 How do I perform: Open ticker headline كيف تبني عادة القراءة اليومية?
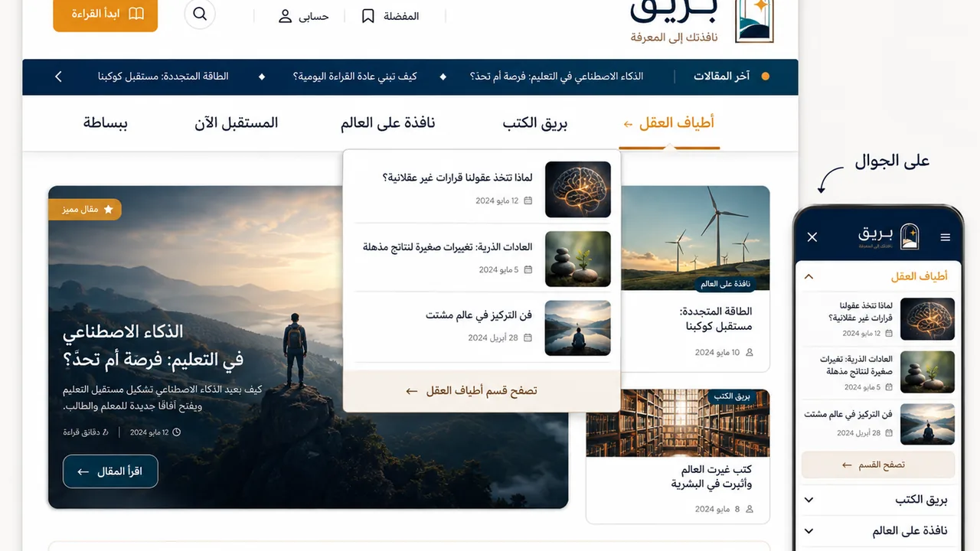pyautogui.click(x=355, y=77)
